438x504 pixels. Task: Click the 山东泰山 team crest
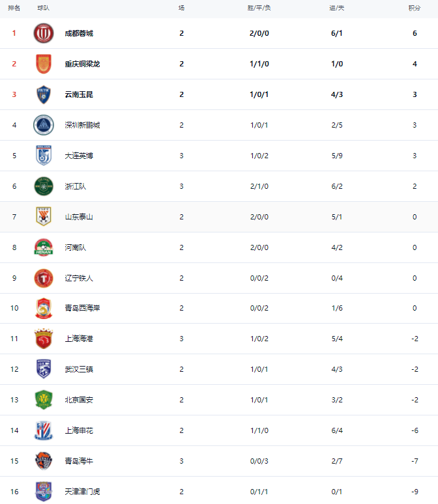(44, 217)
